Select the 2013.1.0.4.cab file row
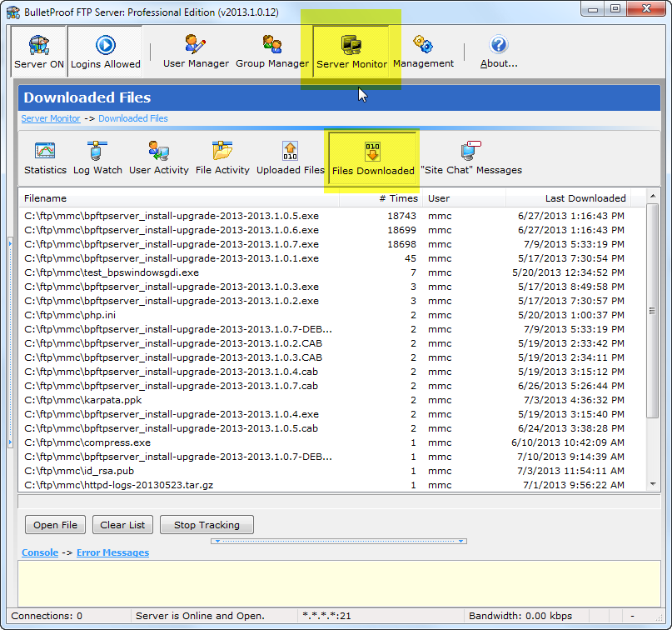Image resolution: width=672 pixels, height=630 pixels. coord(332,372)
